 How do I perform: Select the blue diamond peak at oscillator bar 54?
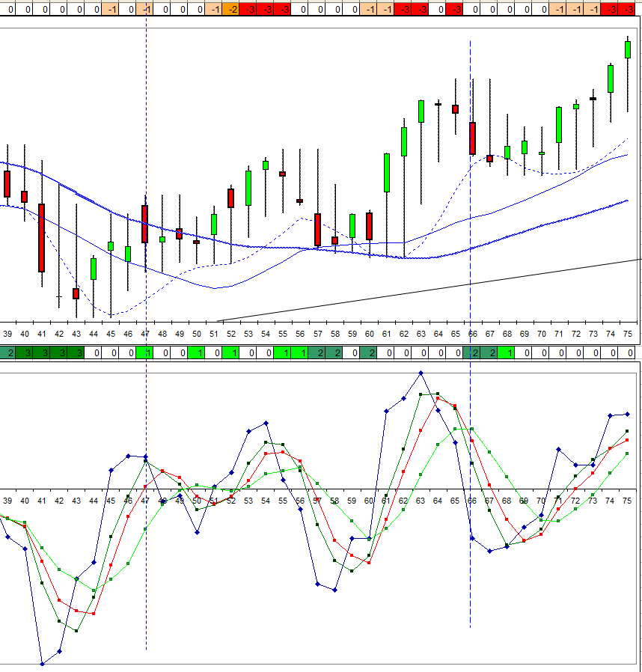266,423
